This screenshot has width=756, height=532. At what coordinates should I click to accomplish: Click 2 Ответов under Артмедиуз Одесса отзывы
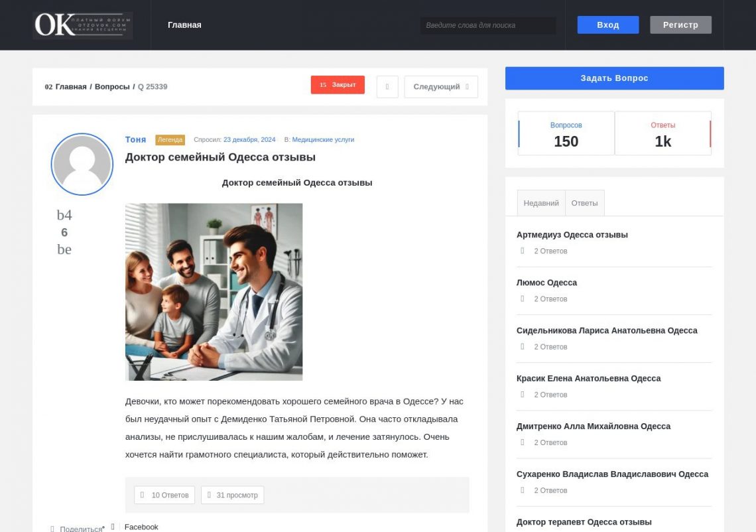click(550, 251)
